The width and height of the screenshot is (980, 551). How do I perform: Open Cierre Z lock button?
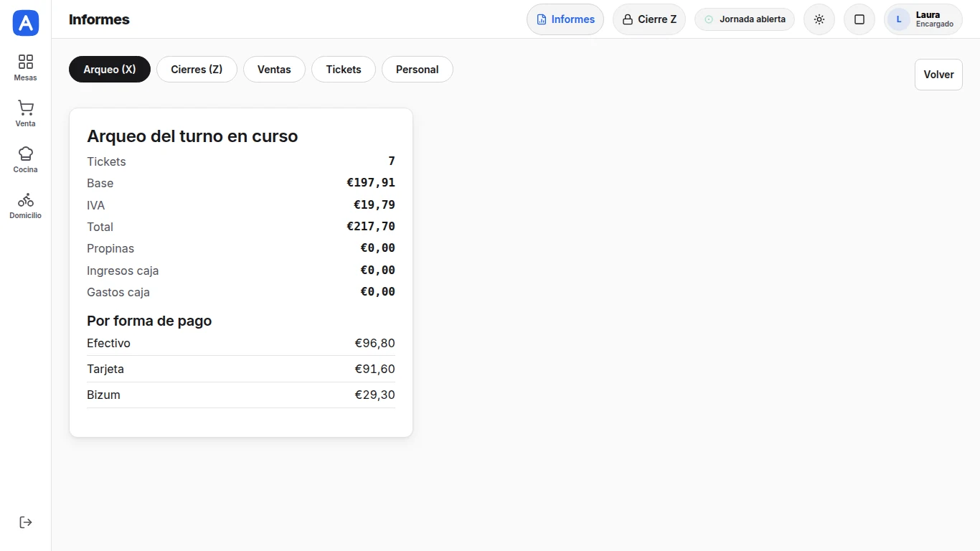point(649,19)
